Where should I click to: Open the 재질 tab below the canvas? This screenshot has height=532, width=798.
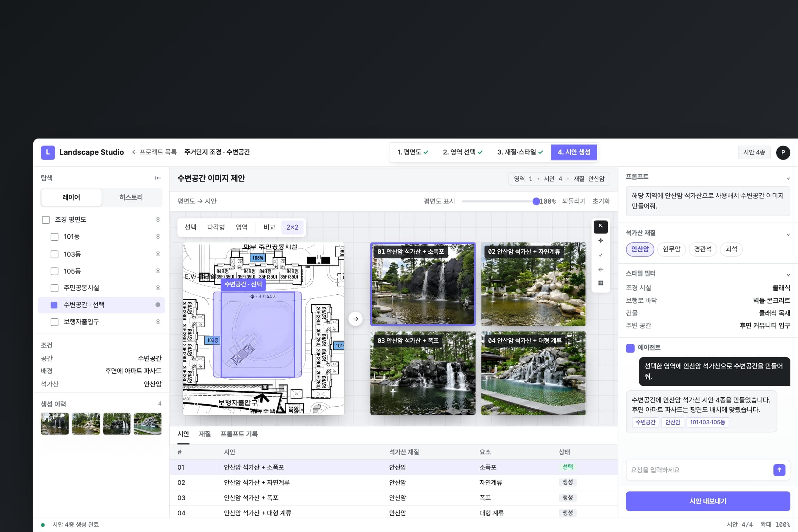point(205,434)
